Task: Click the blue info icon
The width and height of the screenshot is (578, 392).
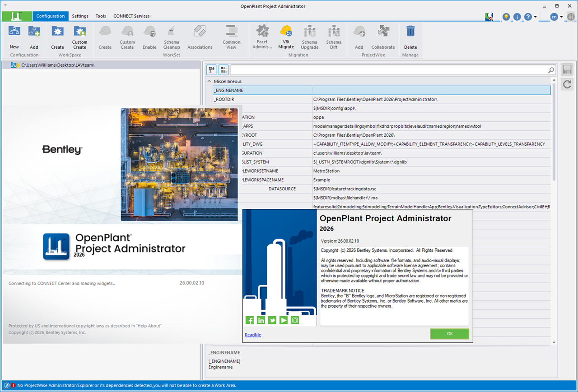Action: point(517,17)
